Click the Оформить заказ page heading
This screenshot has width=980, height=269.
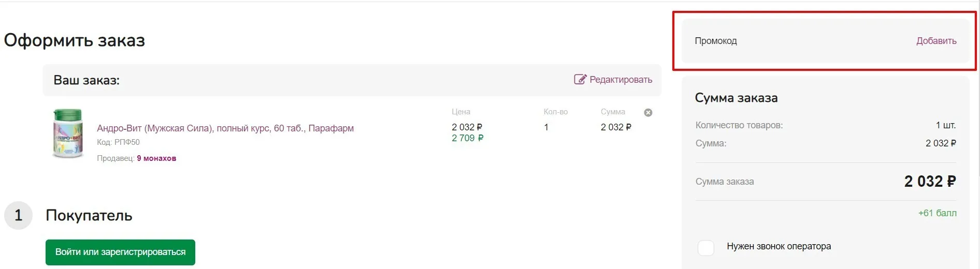(x=75, y=40)
